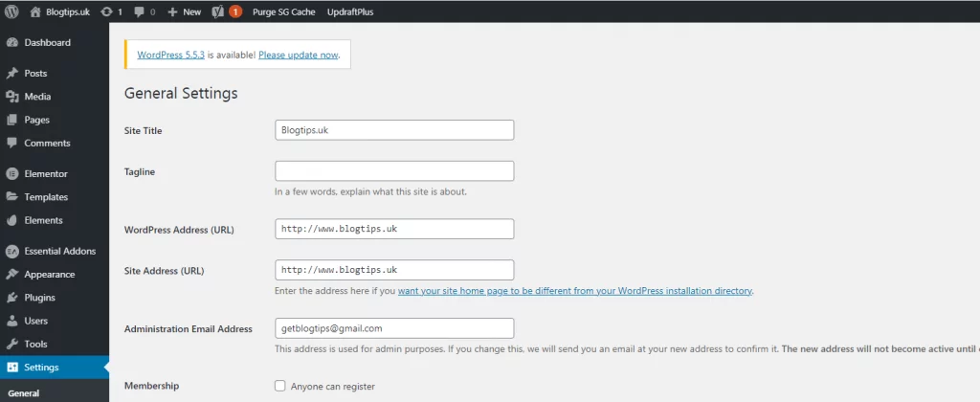Click into the Site Title field
980x402 pixels.
coord(394,130)
